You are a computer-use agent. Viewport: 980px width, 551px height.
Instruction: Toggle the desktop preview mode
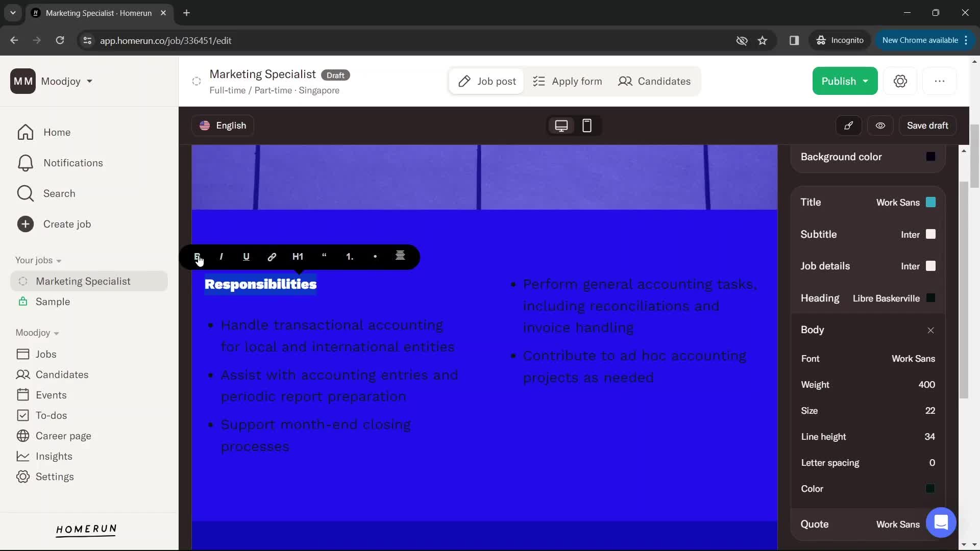pos(561,125)
